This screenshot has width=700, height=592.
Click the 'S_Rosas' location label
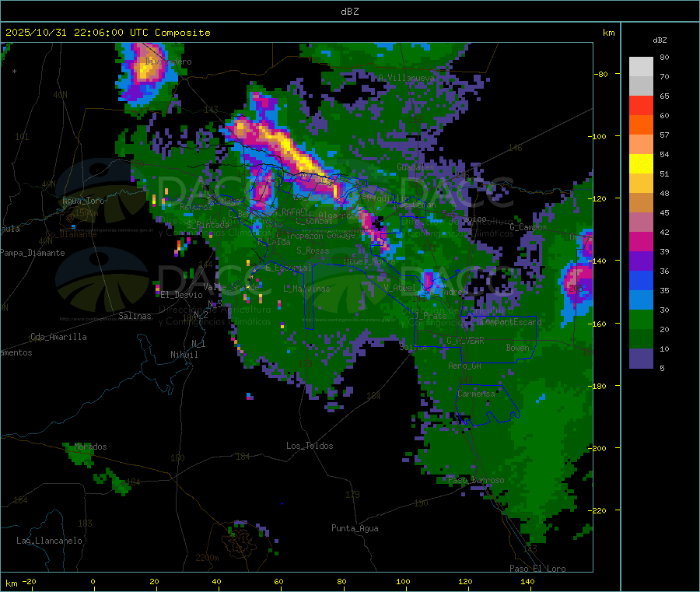pos(313,250)
